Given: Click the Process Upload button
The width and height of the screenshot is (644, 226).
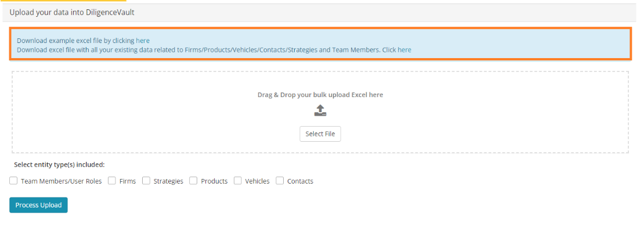Looking at the screenshot, I should [39, 205].
